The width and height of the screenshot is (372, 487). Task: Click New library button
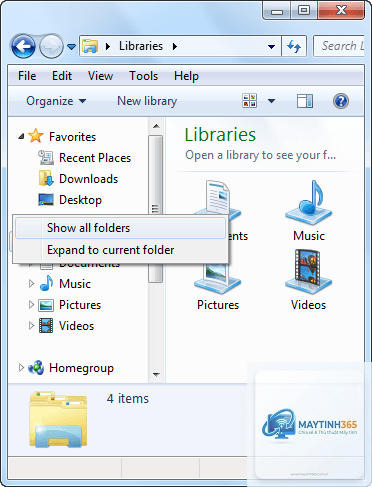pyautogui.click(x=147, y=101)
